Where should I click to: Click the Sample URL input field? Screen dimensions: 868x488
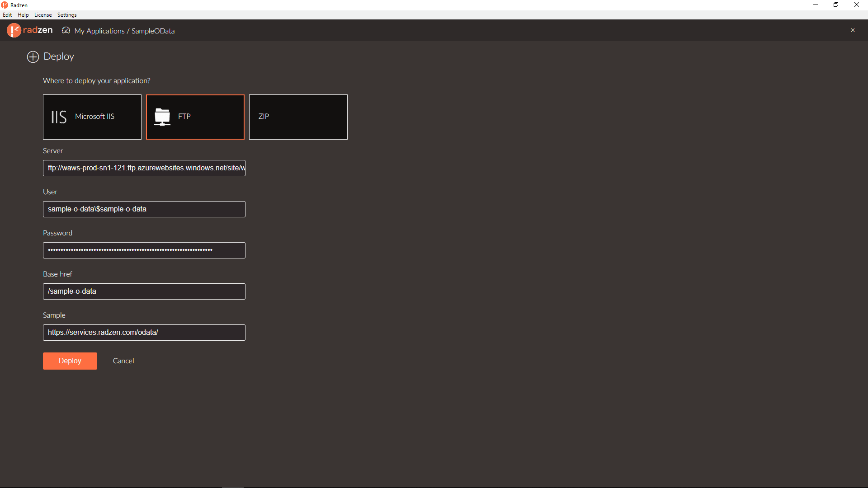[x=144, y=333]
